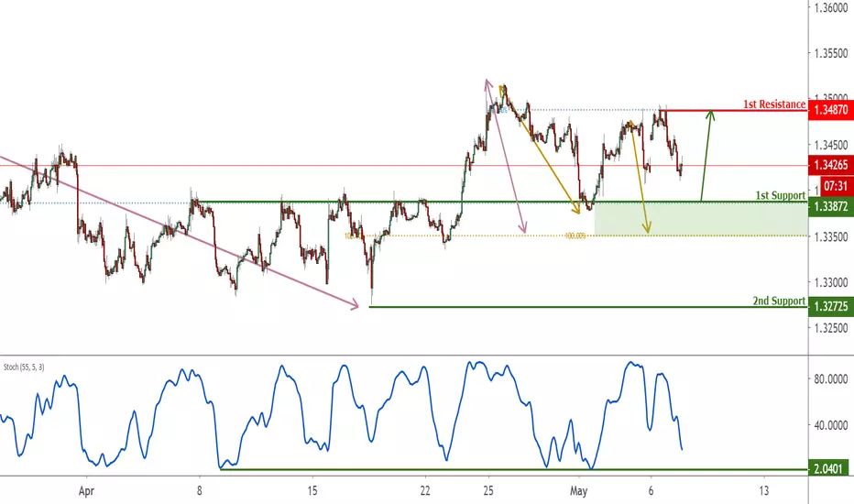This screenshot has height=504, width=854.
Task: Click the 80.0000 stochastic axis value
Action: pos(831,379)
